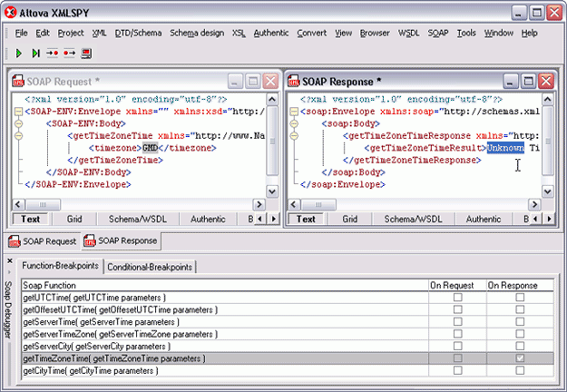Click horizontal scrollbar thumb in SOAP Request
Image resolution: width=567 pixels, height=392 pixels.
[x=43, y=205]
